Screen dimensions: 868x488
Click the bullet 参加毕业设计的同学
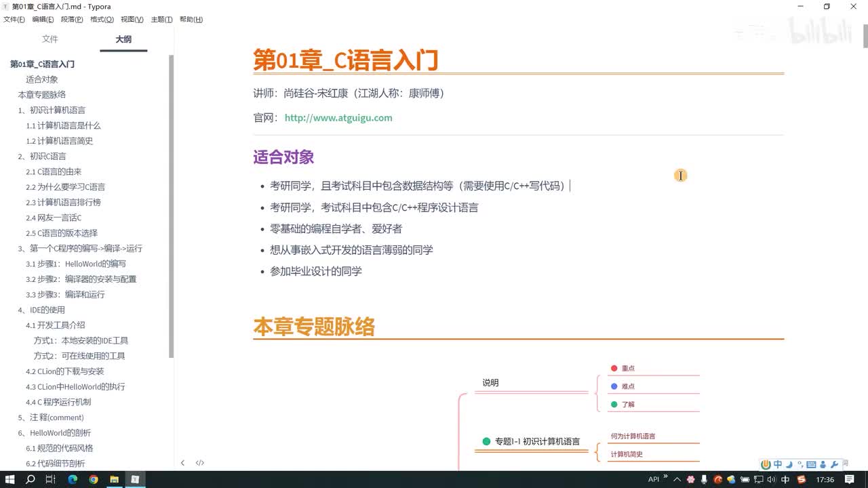[316, 271]
